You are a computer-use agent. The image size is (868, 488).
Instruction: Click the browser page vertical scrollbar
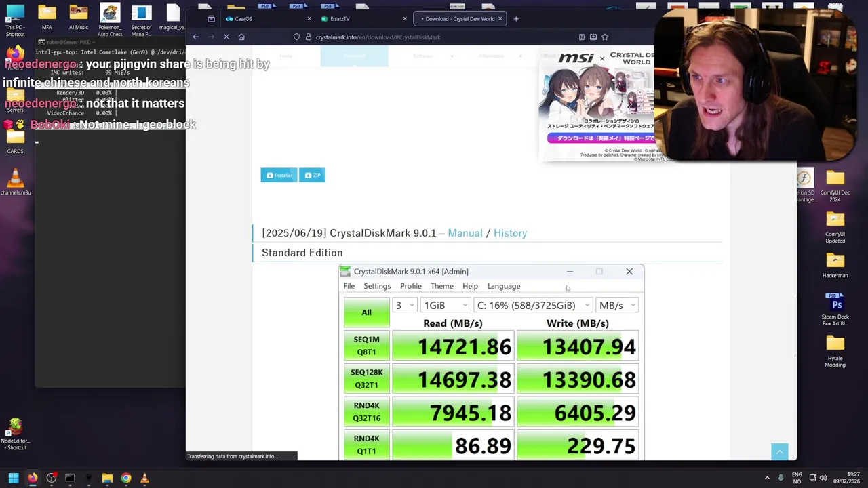point(794,327)
